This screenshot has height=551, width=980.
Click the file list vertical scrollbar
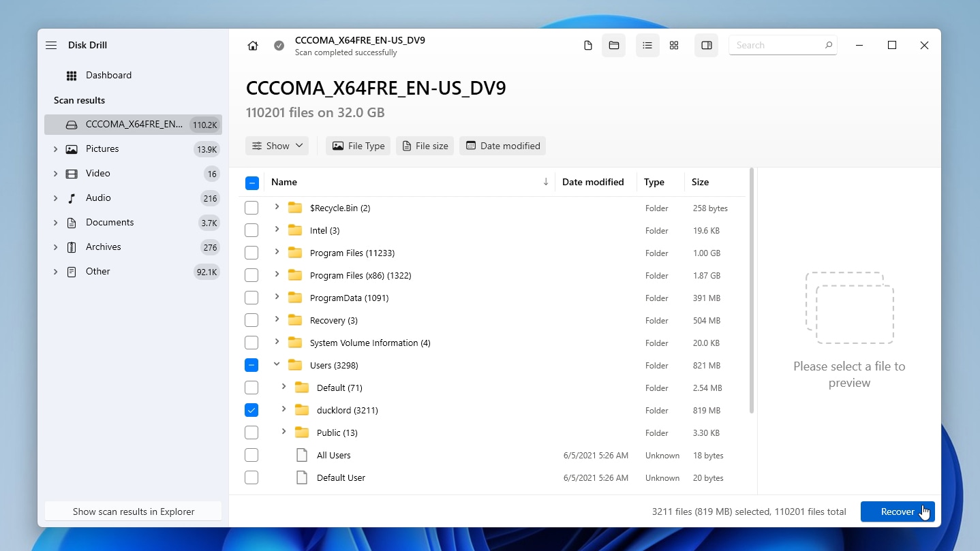click(752, 291)
